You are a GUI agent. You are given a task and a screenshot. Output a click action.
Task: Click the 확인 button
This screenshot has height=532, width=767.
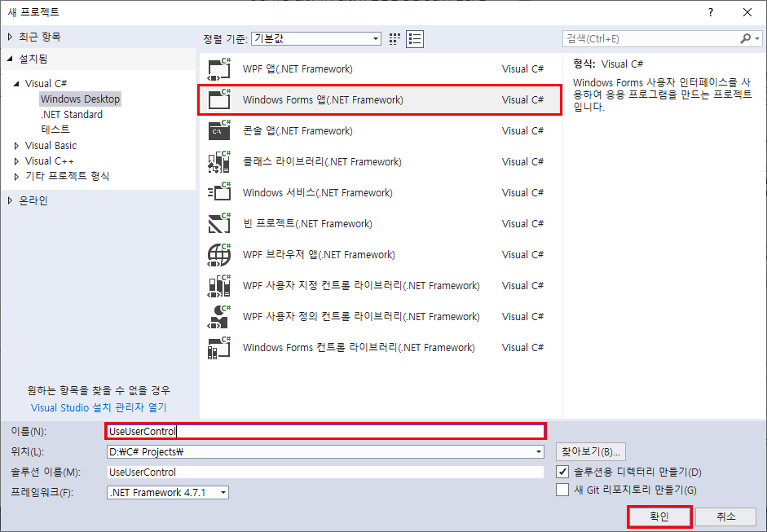[659, 517]
